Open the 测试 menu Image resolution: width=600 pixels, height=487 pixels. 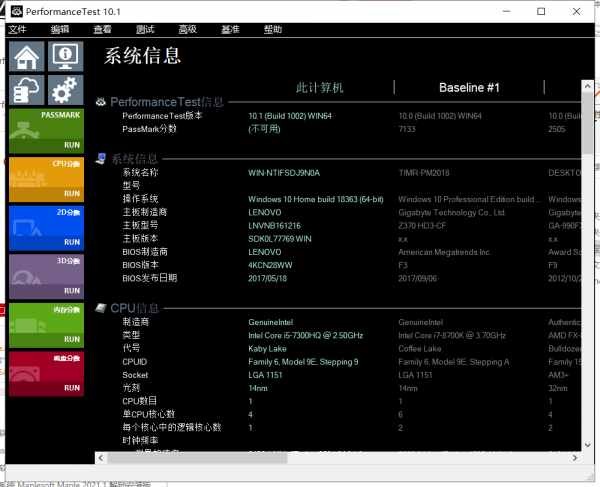(x=145, y=29)
